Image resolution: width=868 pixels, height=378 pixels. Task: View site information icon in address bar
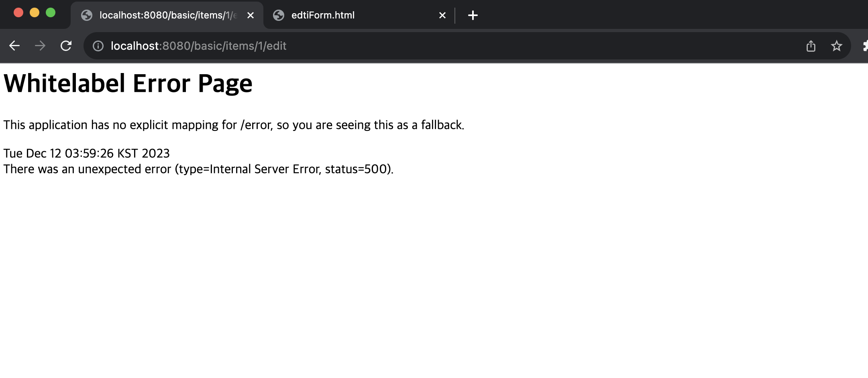[98, 46]
